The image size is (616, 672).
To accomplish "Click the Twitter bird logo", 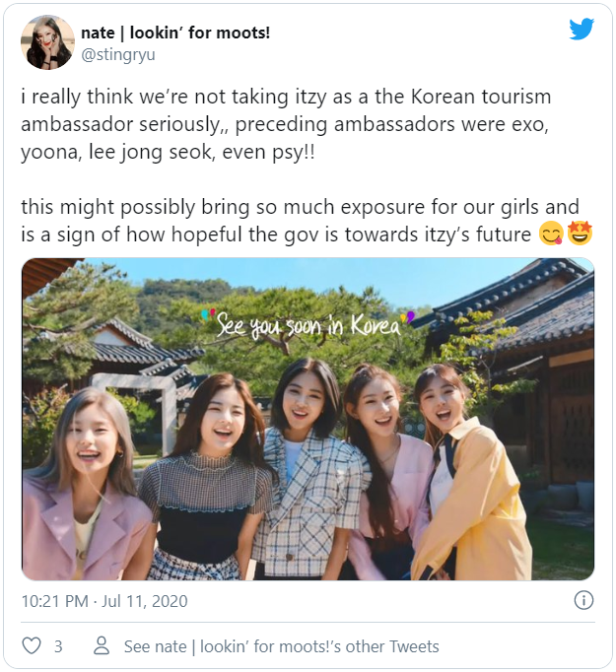I will pos(582,30).
